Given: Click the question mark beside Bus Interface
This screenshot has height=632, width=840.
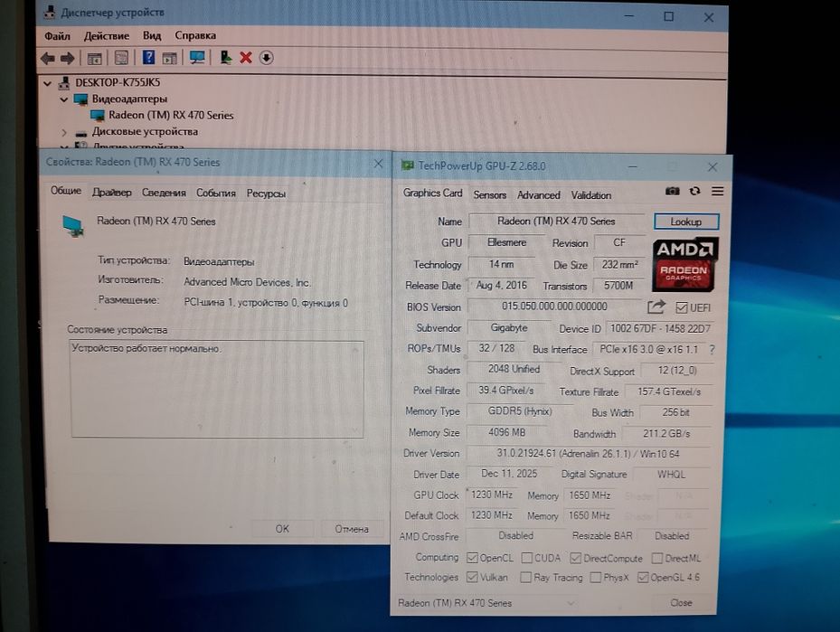Looking at the screenshot, I should (712, 350).
